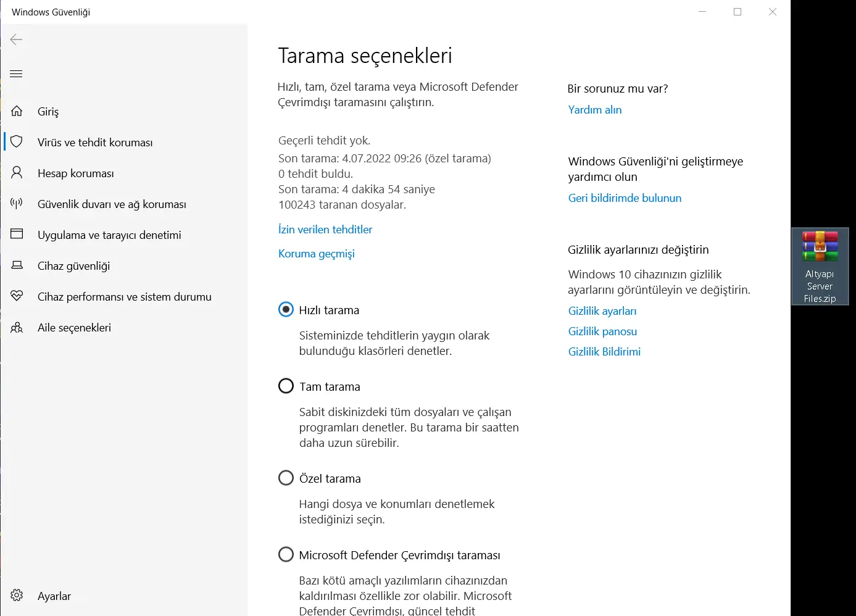Open the Koruma geçmişi link
Image resolution: width=856 pixels, height=616 pixels.
point(317,254)
